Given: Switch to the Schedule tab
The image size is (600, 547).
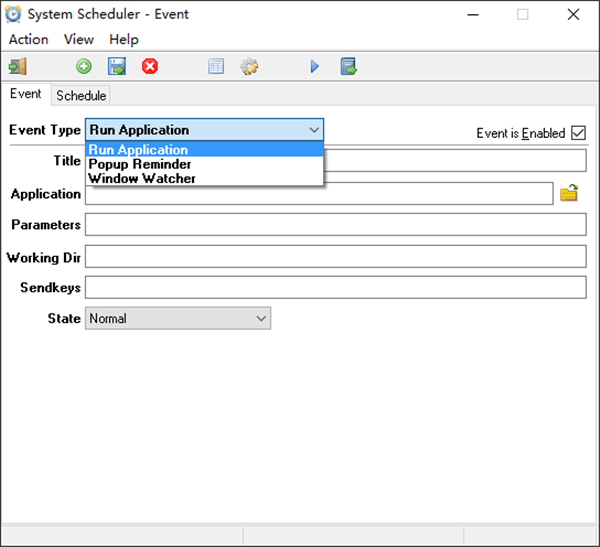Looking at the screenshot, I should (x=81, y=95).
